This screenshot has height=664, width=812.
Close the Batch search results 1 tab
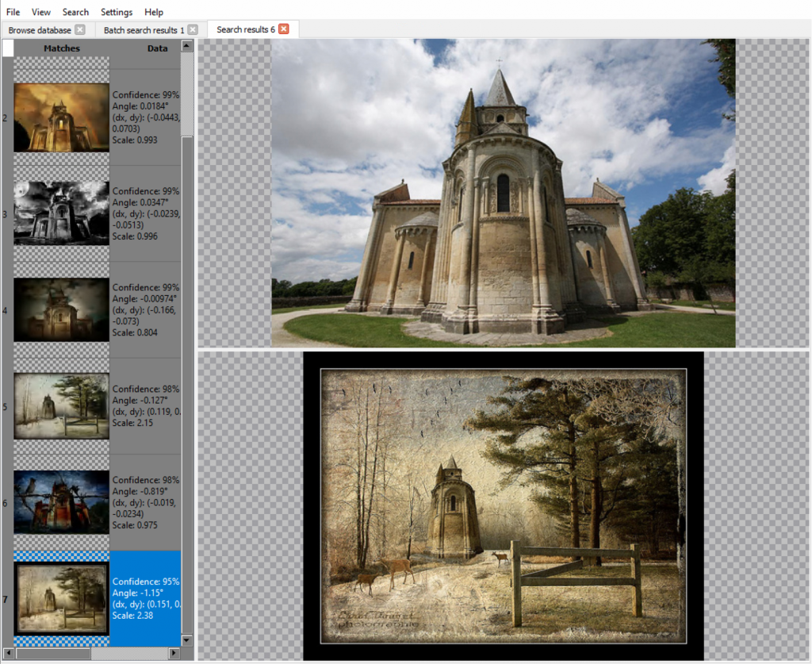pos(193,30)
